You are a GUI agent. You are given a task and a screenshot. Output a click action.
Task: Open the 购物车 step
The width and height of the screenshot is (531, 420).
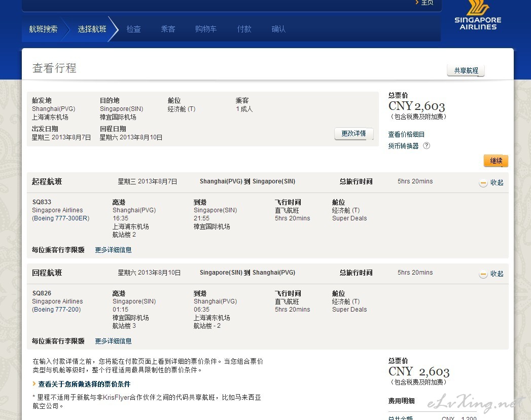coord(206,29)
